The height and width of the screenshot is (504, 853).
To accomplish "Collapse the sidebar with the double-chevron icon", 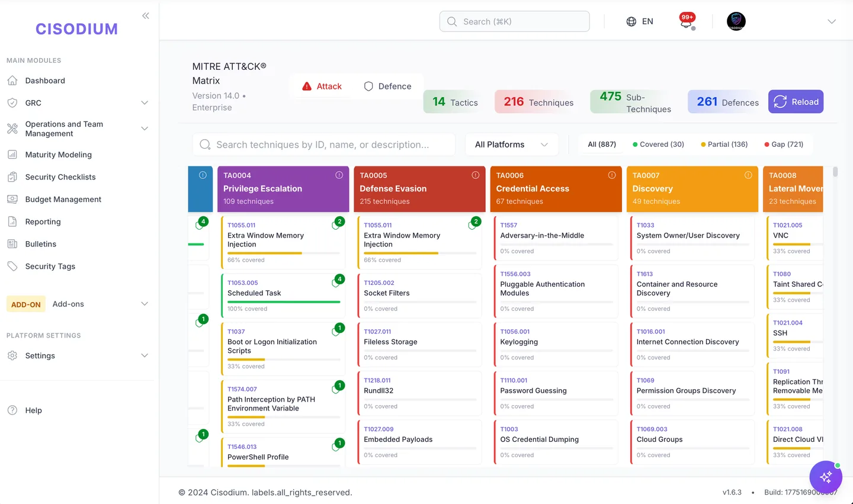I will [146, 16].
